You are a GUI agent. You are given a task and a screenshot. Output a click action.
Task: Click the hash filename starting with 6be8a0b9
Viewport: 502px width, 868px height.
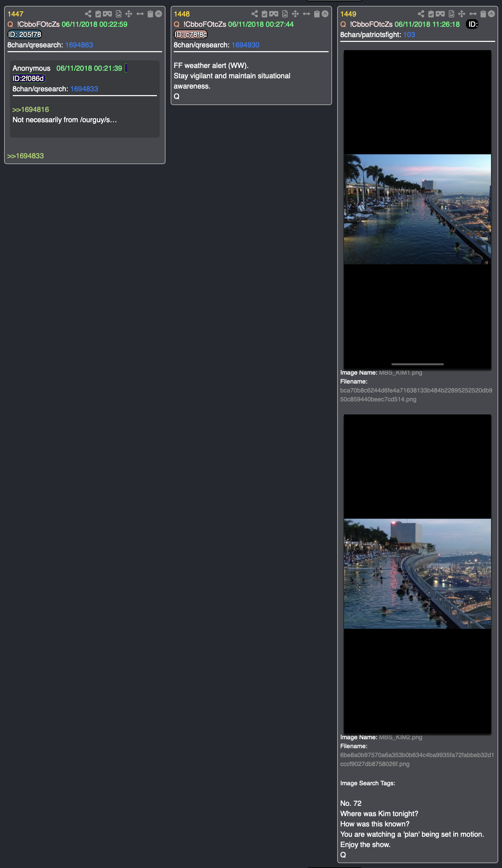[x=417, y=759]
